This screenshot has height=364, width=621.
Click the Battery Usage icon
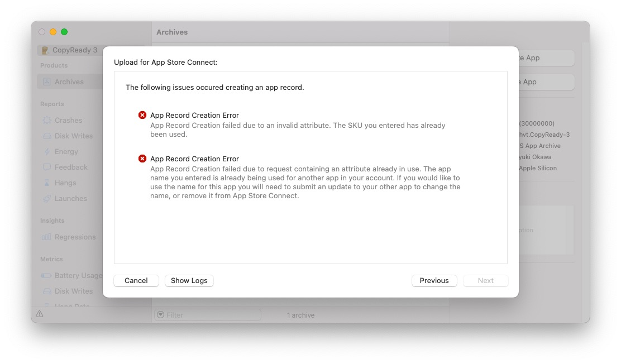point(46,275)
